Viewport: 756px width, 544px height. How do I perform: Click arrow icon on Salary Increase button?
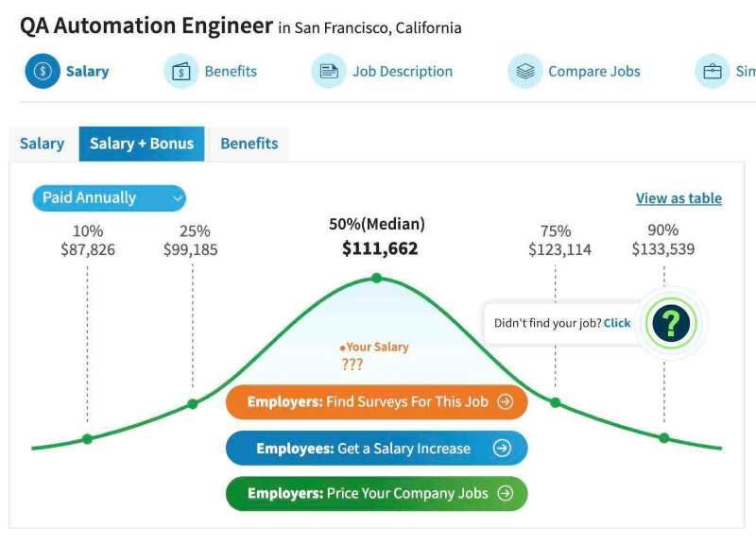coord(502,449)
